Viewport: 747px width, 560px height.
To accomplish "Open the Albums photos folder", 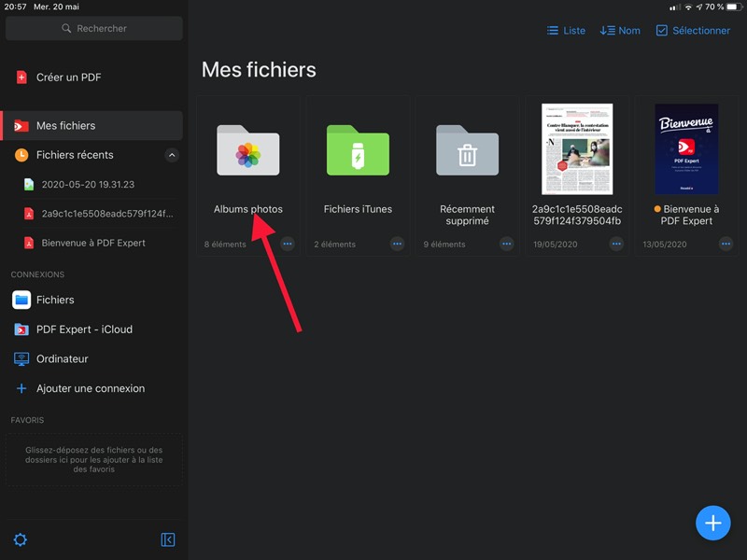I will [247, 149].
